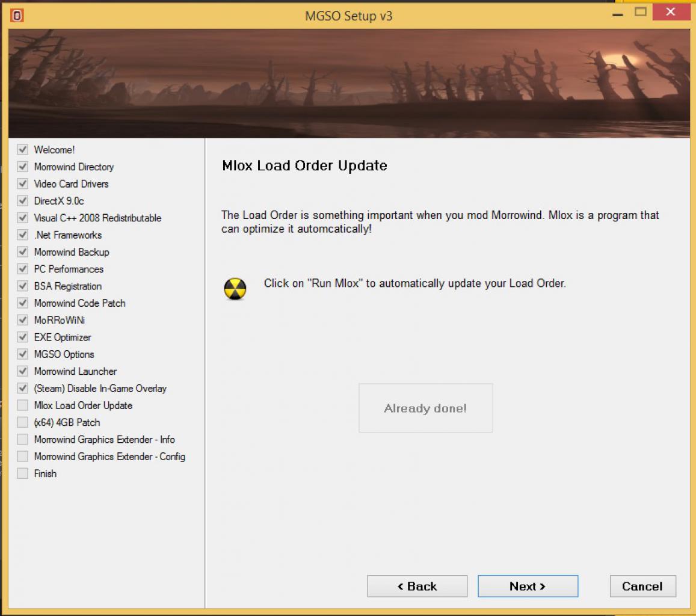
Task: Toggle the DirectX 9.0c checkbox
Action: click(x=23, y=200)
